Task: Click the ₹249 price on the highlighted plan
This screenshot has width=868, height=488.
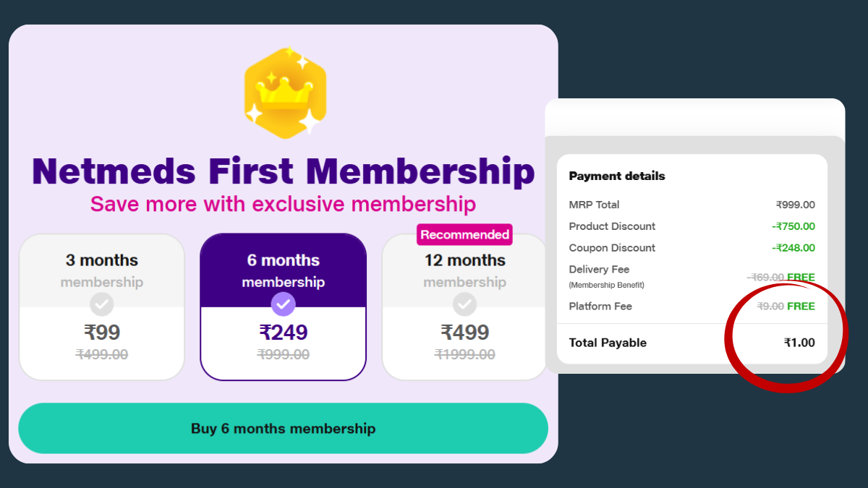Action: tap(283, 331)
